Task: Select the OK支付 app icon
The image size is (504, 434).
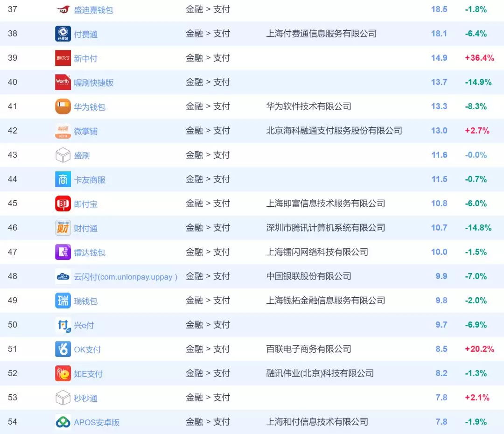Action: (x=63, y=349)
